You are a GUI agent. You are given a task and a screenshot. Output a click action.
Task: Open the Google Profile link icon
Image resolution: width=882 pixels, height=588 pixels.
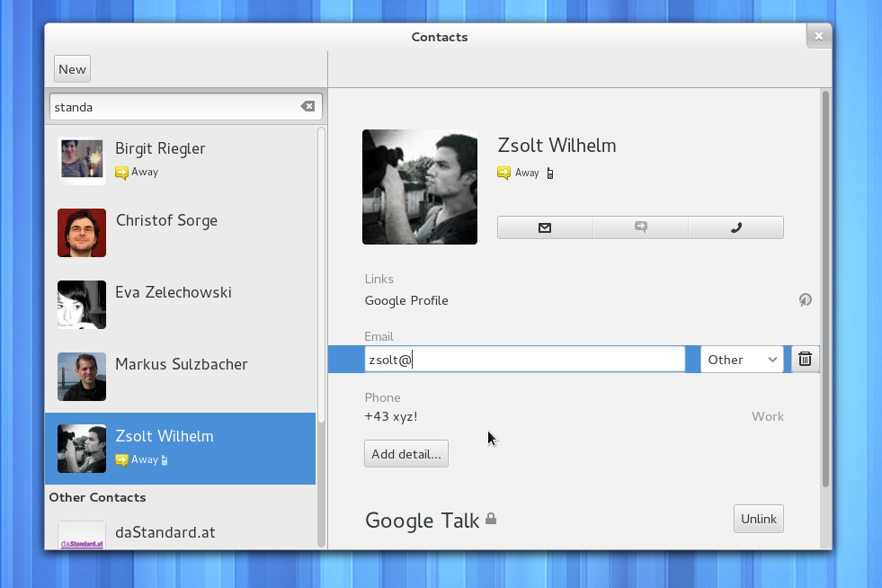coord(805,300)
